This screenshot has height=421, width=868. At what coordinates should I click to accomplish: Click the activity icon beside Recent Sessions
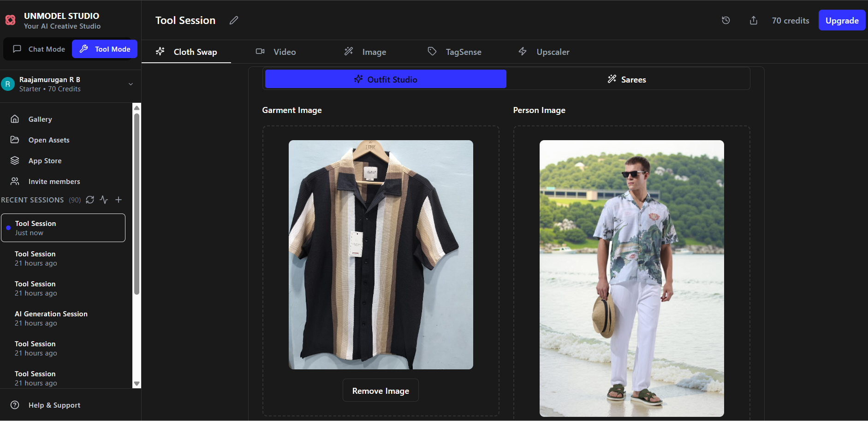pos(104,200)
